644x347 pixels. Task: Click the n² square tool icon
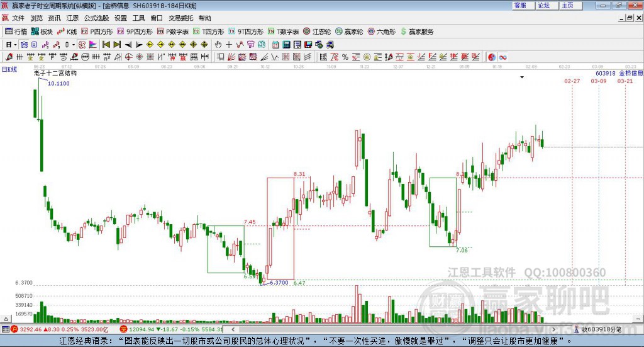click(107, 57)
